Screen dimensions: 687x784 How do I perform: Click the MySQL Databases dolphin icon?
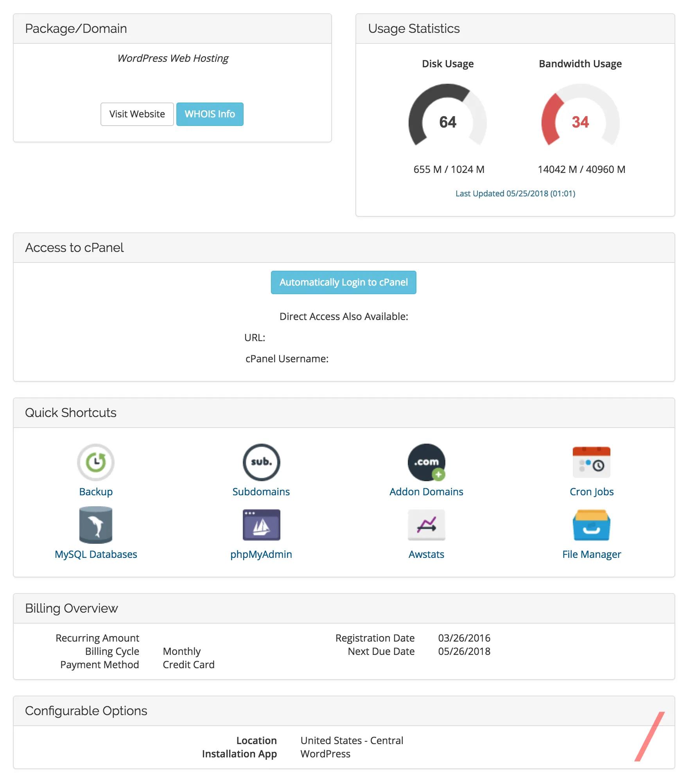[x=96, y=525]
